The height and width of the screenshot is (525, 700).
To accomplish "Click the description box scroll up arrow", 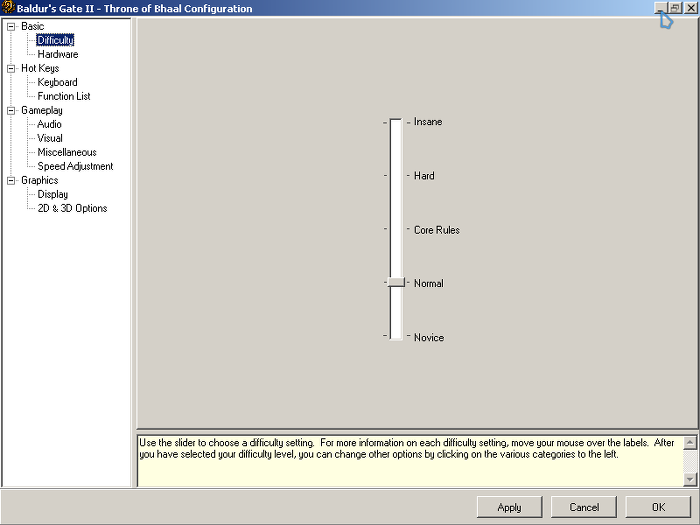I will pyautogui.click(x=690, y=442).
